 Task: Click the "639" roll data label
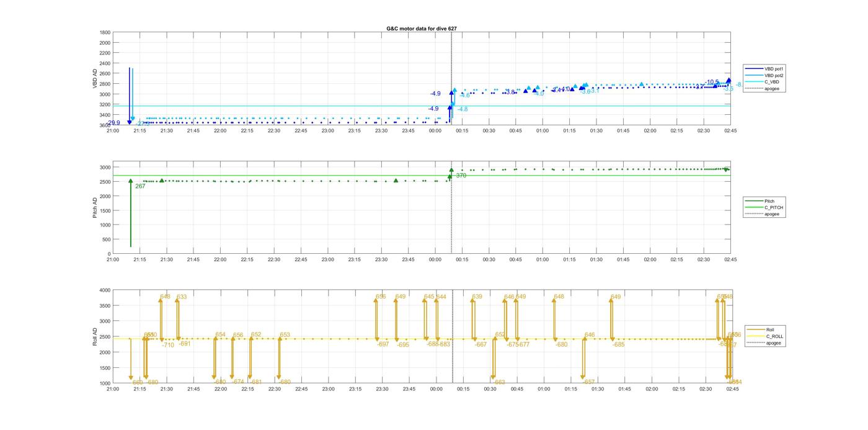[x=477, y=297]
